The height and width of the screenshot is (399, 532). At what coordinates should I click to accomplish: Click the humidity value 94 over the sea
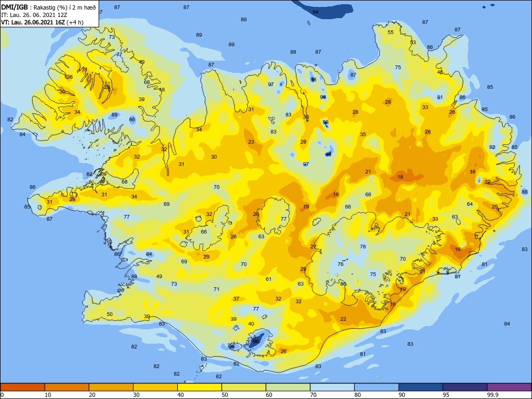pos(315,12)
